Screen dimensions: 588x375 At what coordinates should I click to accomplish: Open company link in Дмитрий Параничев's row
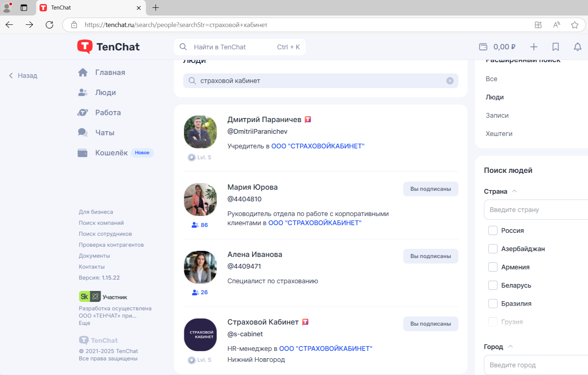[318, 146]
